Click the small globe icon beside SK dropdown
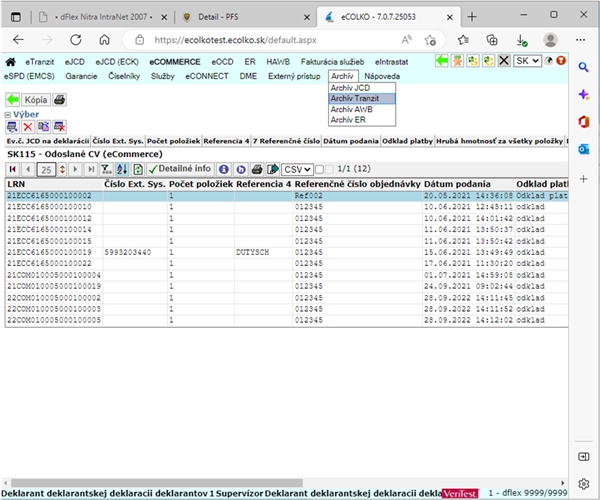 pos(549,60)
